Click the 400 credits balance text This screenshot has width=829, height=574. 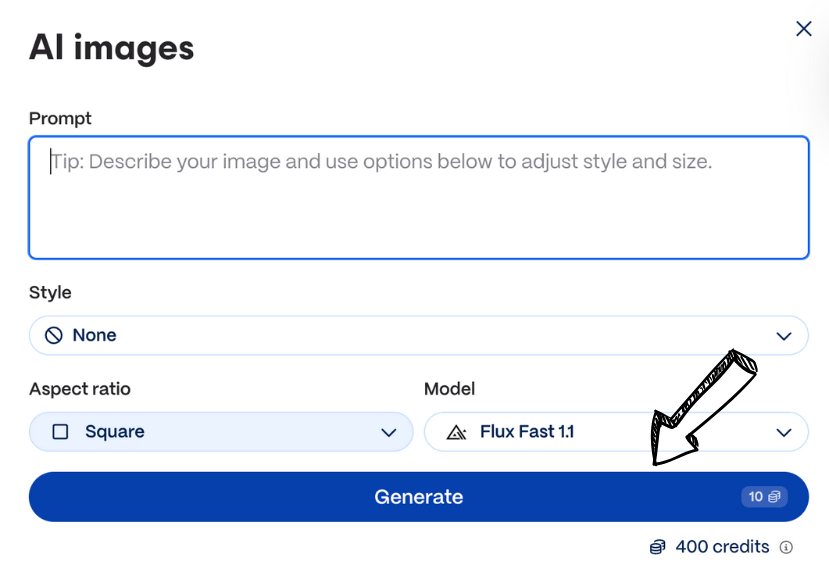click(722, 547)
